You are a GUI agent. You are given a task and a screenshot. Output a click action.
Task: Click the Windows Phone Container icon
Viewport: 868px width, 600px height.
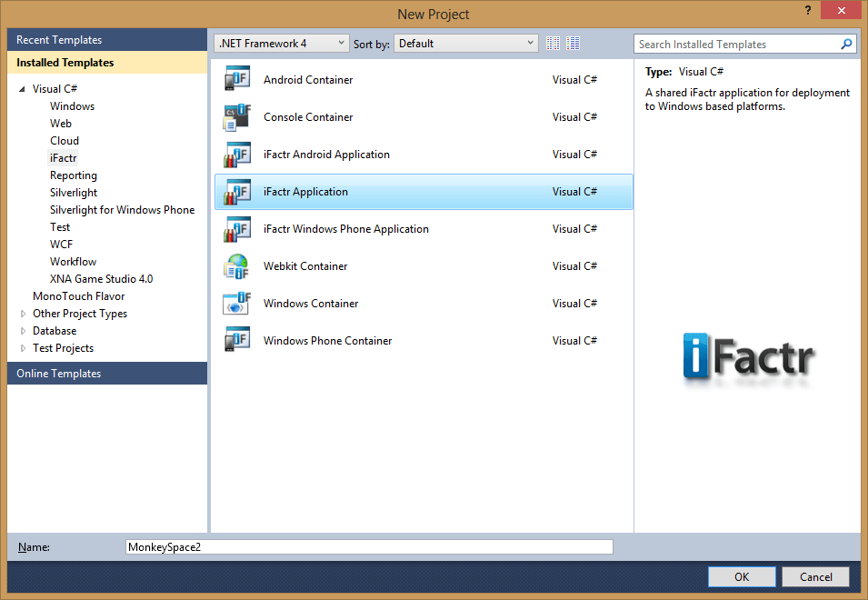coord(237,340)
